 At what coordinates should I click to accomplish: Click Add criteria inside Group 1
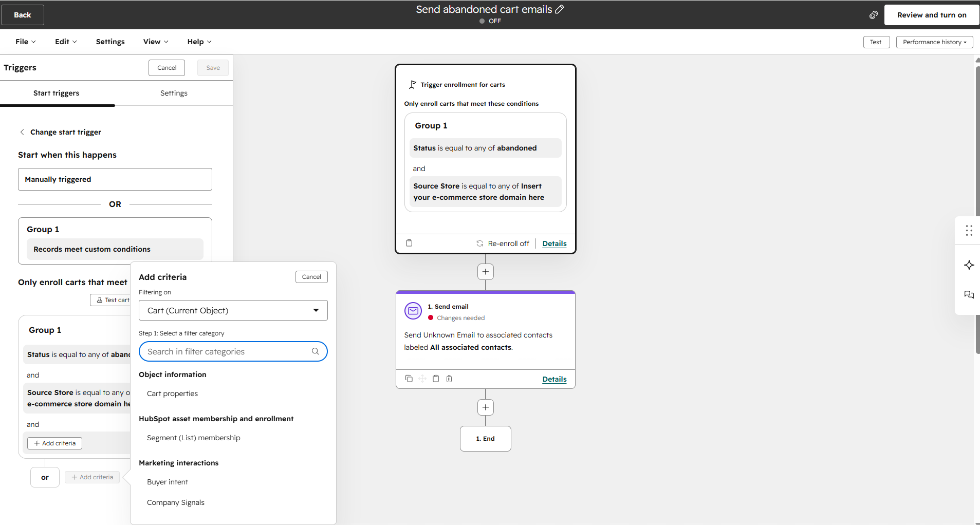coord(54,443)
